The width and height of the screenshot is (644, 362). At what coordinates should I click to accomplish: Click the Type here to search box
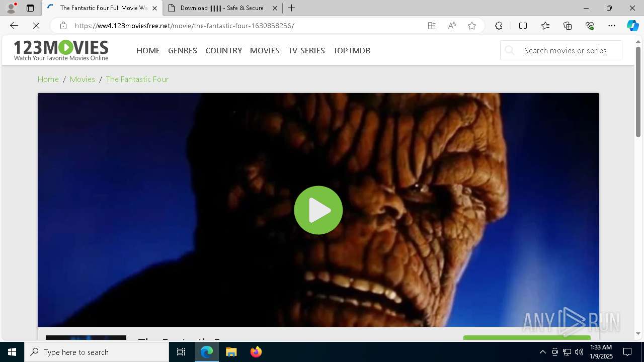97,352
